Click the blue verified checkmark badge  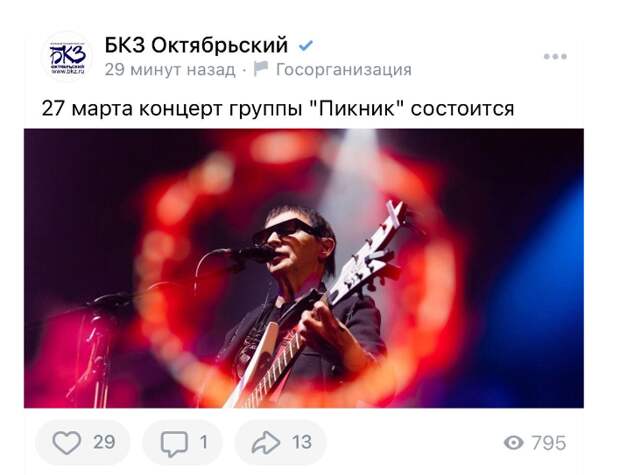[x=306, y=46]
